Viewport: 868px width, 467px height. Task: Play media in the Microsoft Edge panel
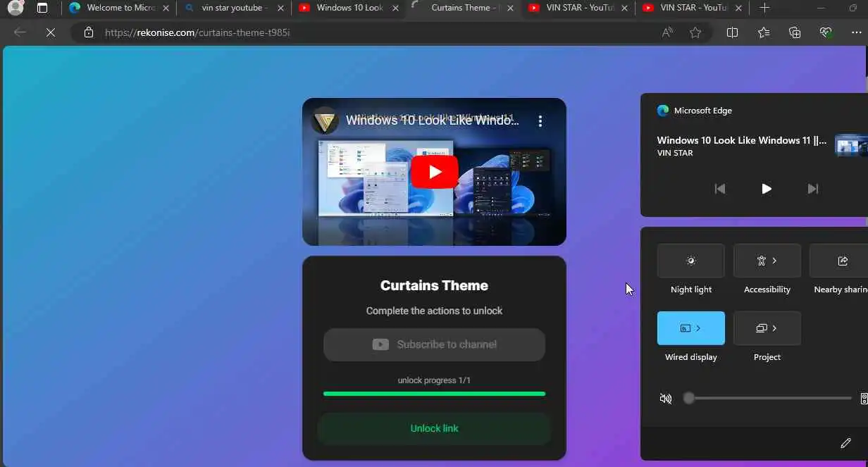[767, 189]
